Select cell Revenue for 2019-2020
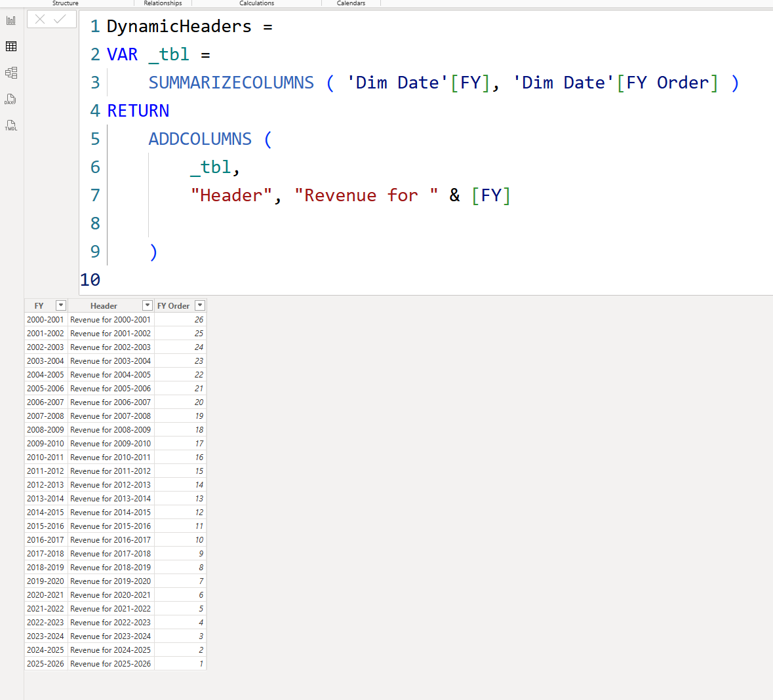 (111, 581)
